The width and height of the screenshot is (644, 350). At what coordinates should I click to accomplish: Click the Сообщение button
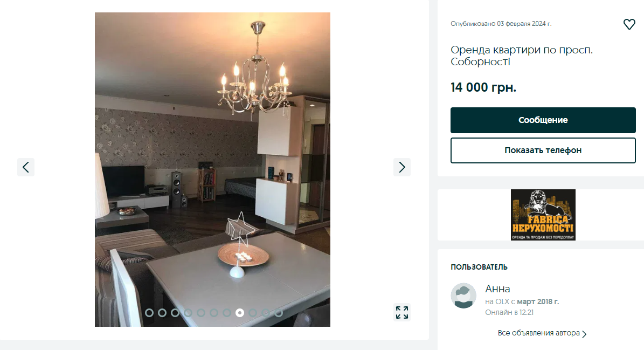pyautogui.click(x=543, y=120)
